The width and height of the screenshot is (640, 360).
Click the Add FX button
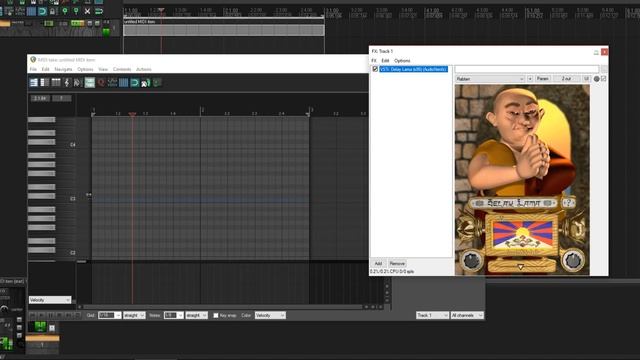point(378,263)
